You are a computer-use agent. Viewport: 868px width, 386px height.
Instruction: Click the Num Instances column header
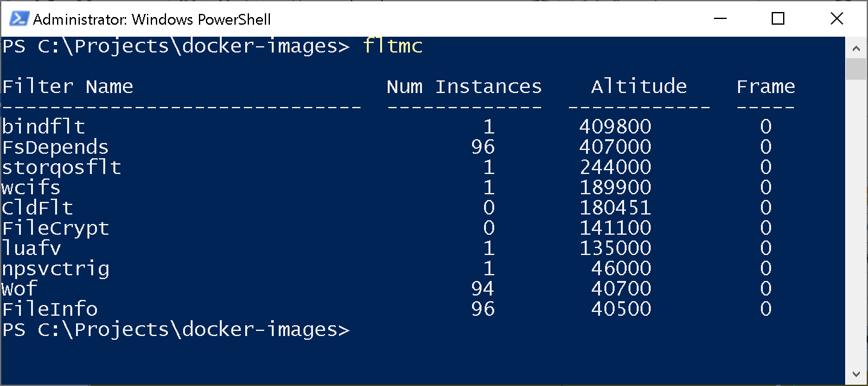[x=464, y=87]
